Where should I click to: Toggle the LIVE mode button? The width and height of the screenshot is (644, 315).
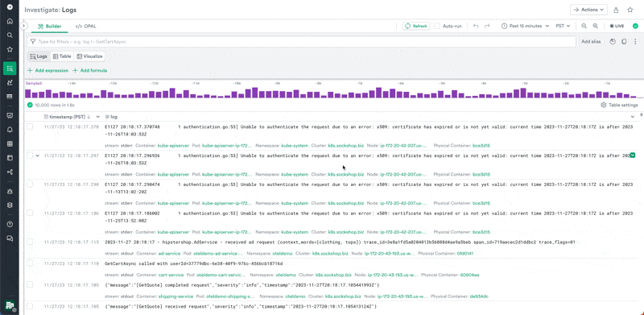[617, 26]
